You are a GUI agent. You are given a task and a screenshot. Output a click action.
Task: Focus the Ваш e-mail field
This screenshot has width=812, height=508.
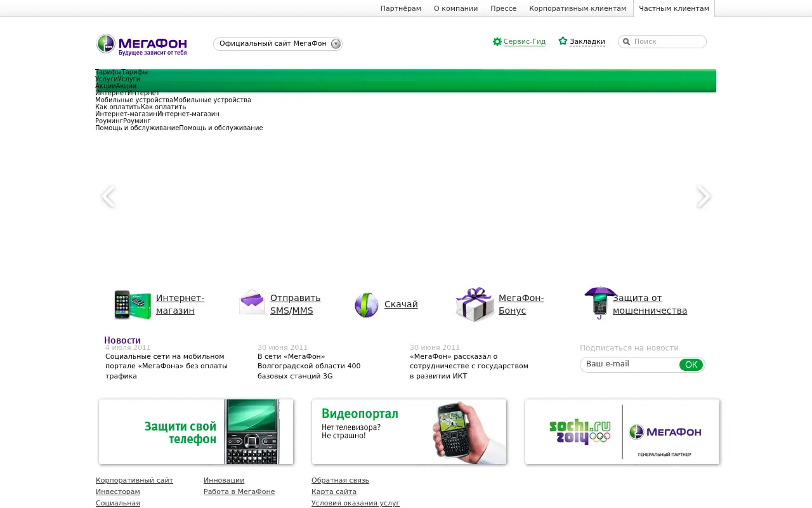click(x=629, y=364)
